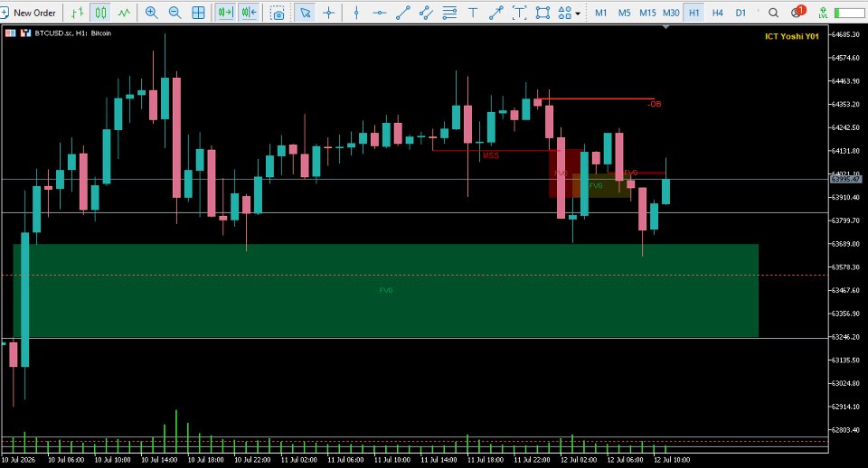
Task: Tile chart windows with grid icon
Action: pyautogui.click(x=198, y=13)
